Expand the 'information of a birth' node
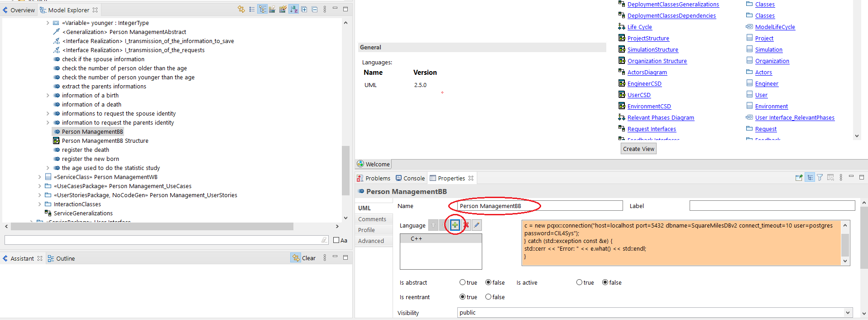 tap(48, 95)
